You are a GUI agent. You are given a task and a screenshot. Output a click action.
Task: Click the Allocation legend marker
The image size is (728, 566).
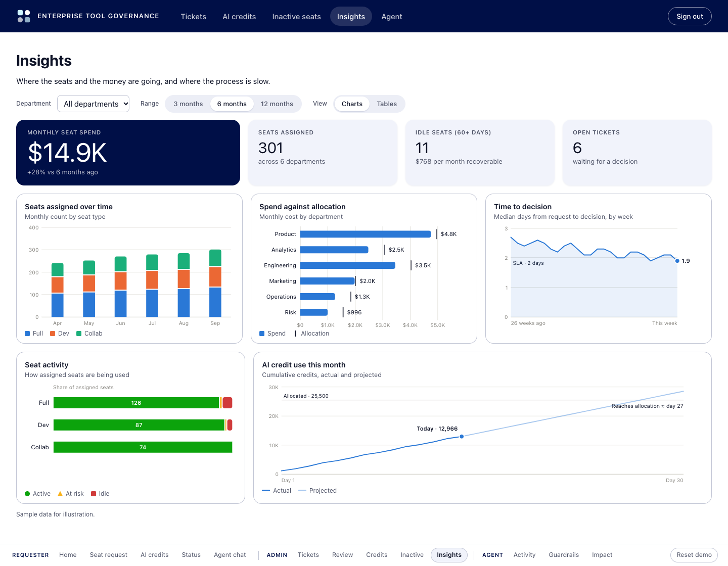click(295, 334)
